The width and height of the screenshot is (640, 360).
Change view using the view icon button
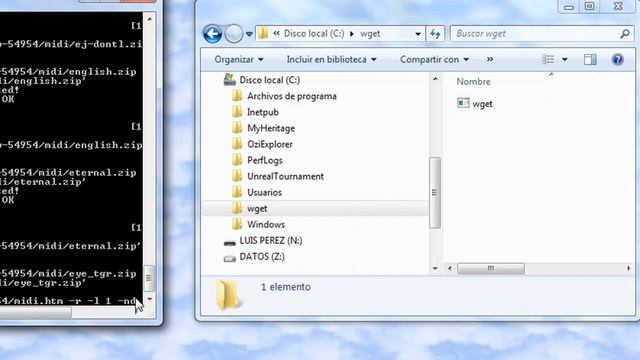[x=548, y=60]
